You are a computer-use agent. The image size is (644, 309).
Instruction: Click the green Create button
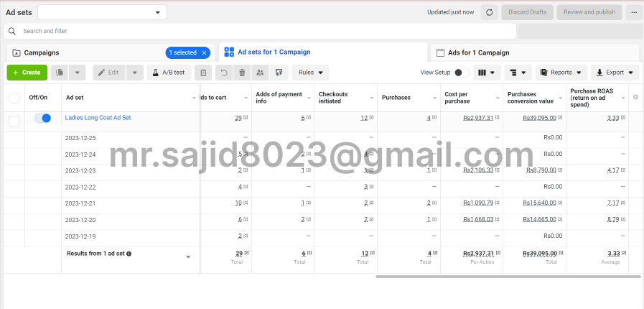[27, 73]
